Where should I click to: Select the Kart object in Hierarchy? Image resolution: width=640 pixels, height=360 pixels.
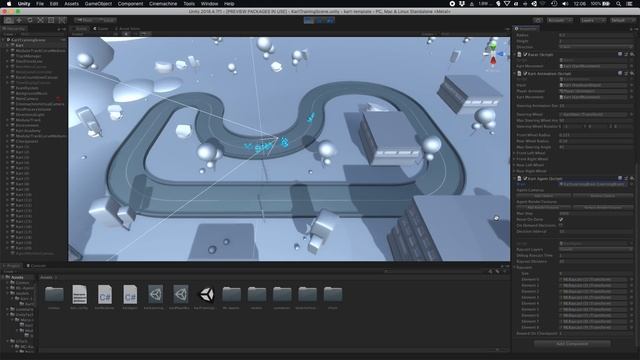(19, 46)
